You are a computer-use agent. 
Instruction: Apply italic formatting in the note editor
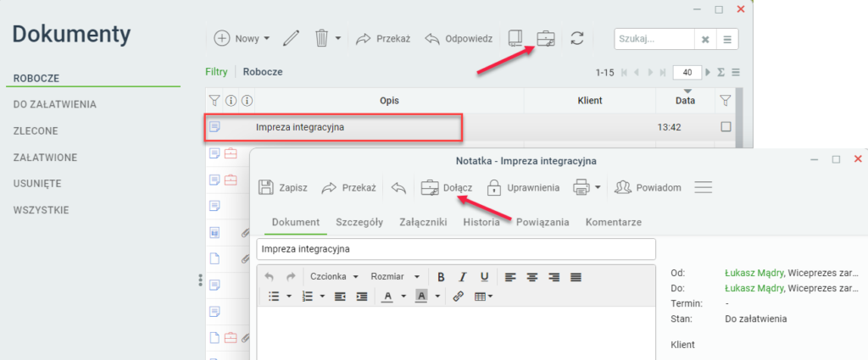[463, 277]
